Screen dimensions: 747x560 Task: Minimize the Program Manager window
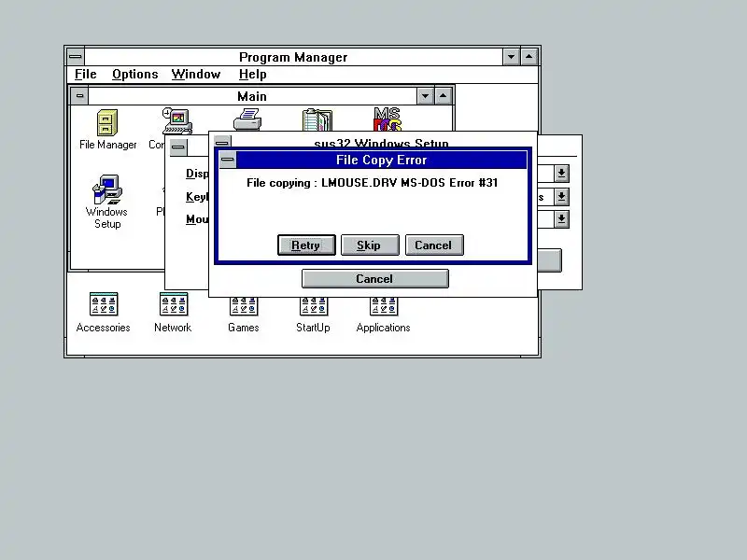[x=511, y=57]
